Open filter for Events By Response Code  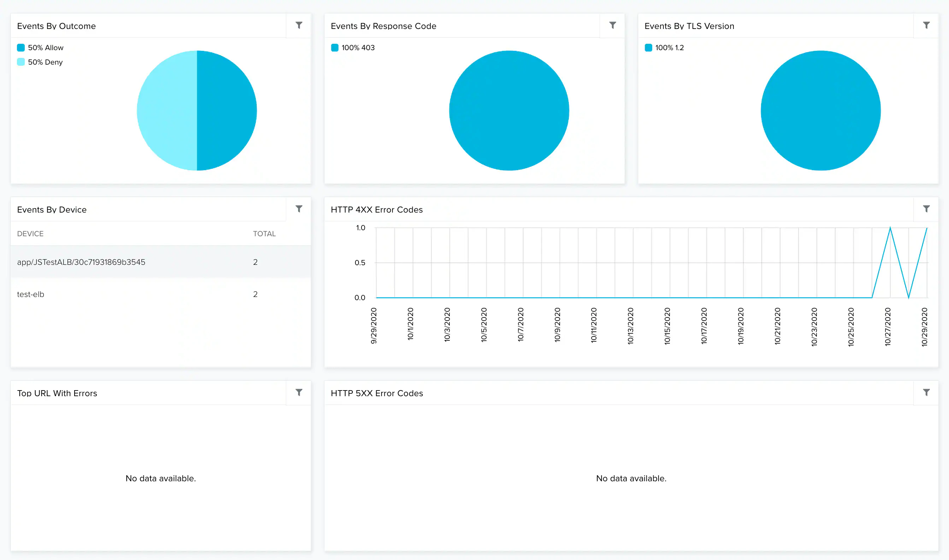tap(612, 25)
